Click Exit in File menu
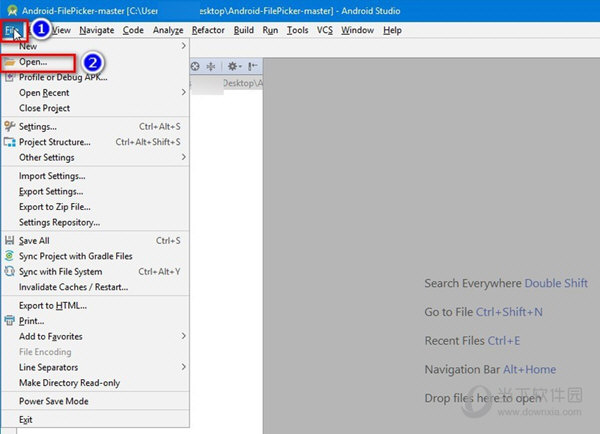The height and width of the screenshot is (434, 600). coord(95,420)
